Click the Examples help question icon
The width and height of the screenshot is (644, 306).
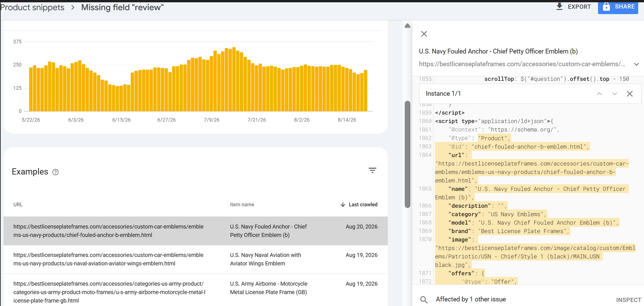(56, 172)
